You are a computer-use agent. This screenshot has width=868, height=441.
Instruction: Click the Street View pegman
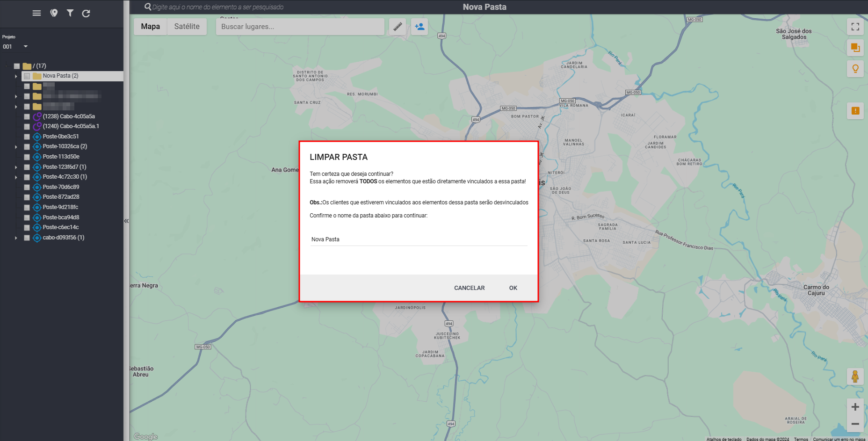pos(855,376)
